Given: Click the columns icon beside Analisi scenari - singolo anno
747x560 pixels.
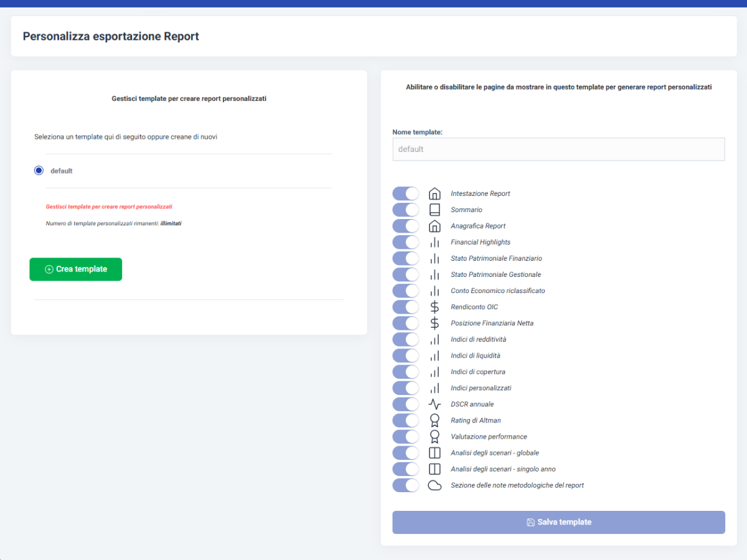Looking at the screenshot, I should [435, 469].
